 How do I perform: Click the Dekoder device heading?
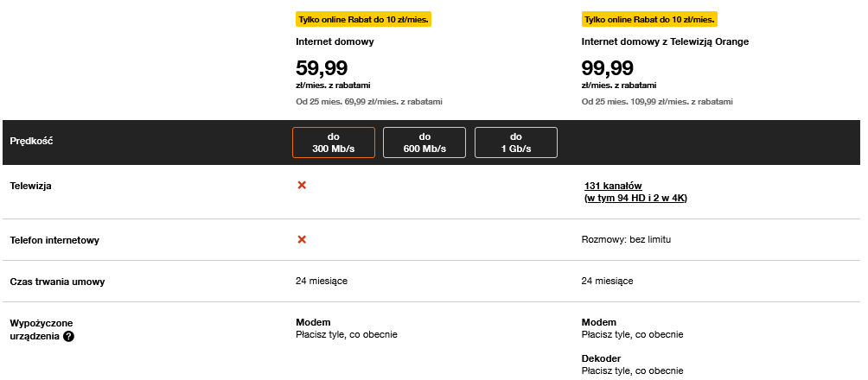tap(601, 358)
